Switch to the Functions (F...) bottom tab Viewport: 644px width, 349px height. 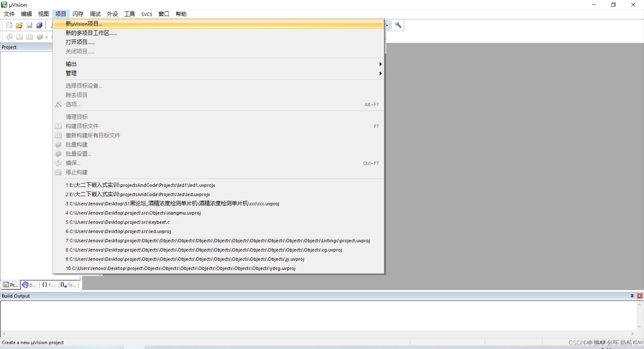tap(49, 285)
